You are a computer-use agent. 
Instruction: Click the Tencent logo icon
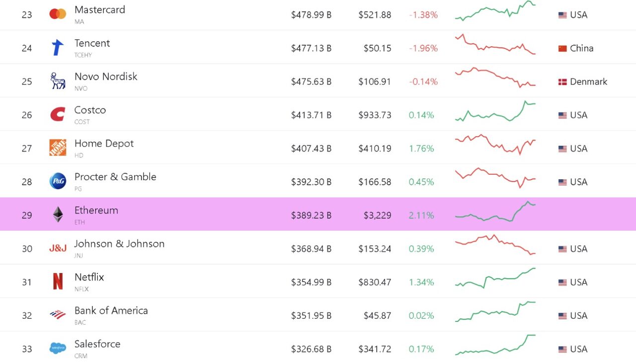[58, 48]
